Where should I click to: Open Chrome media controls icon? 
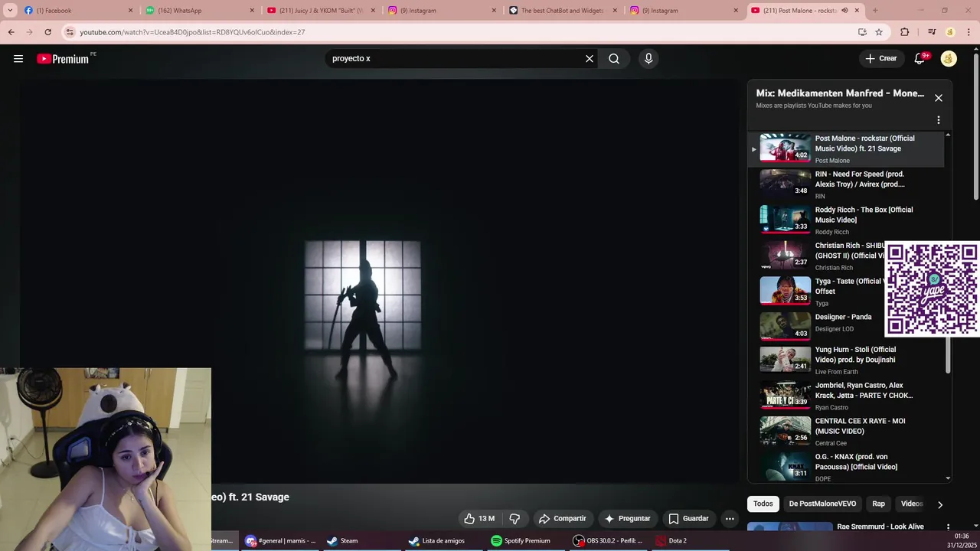coord(932,32)
